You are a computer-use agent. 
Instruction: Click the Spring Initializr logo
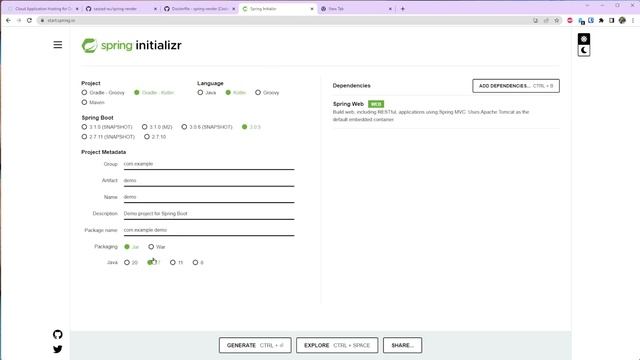(x=131, y=45)
